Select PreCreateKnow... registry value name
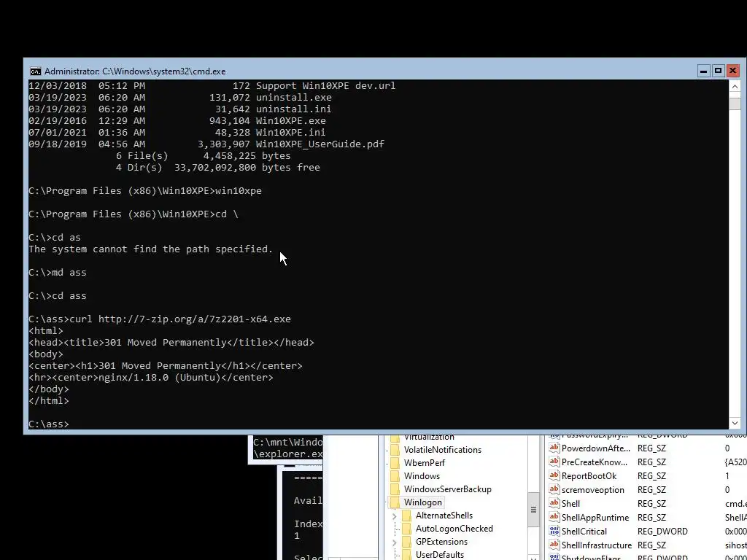This screenshot has width=747, height=560. click(595, 462)
